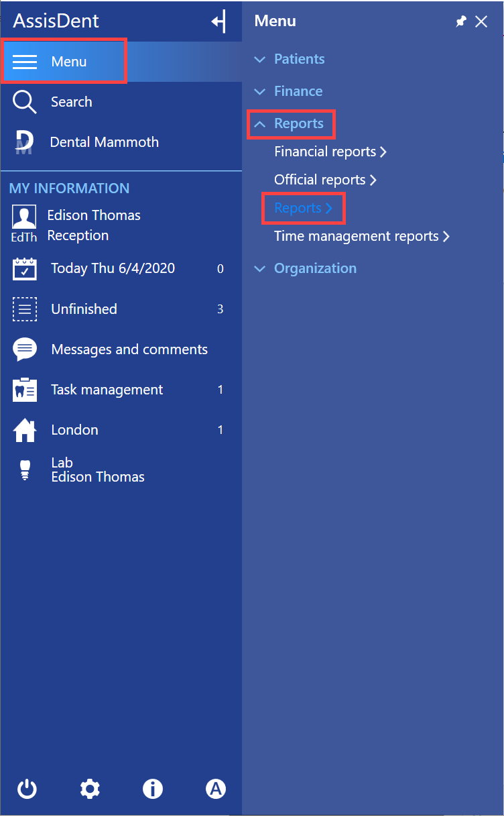Pin the Menu panel
This screenshot has width=504, height=817.
(460, 21)
